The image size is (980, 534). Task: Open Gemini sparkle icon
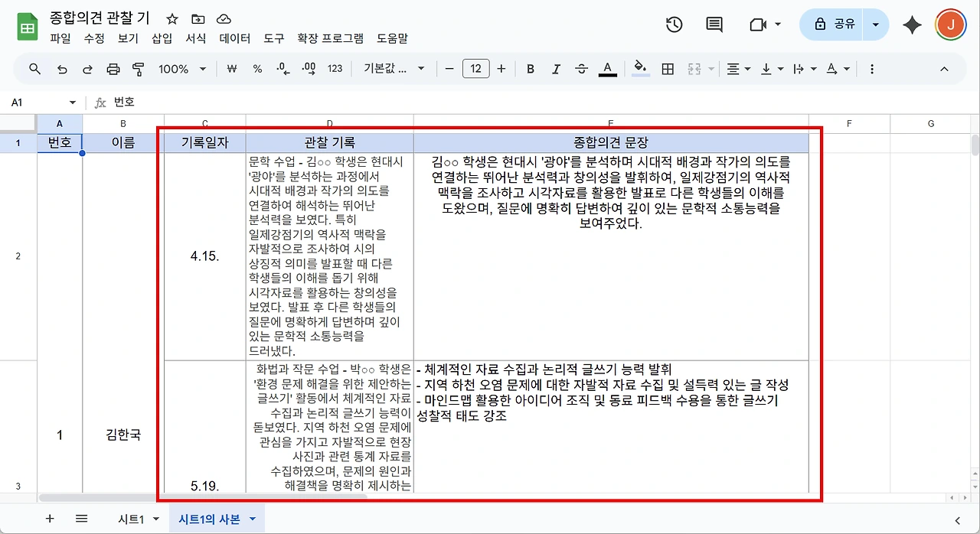click(912, 24)
